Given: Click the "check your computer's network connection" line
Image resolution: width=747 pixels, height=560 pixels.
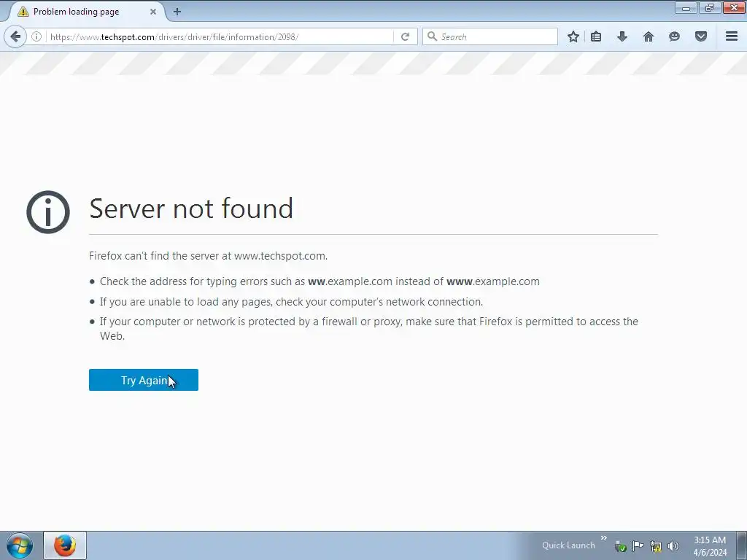Looking at the screenshot, I should point(292,302).
